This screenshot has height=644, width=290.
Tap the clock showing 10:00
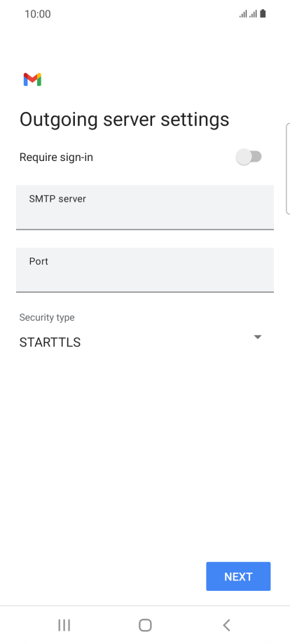point(37,14)
